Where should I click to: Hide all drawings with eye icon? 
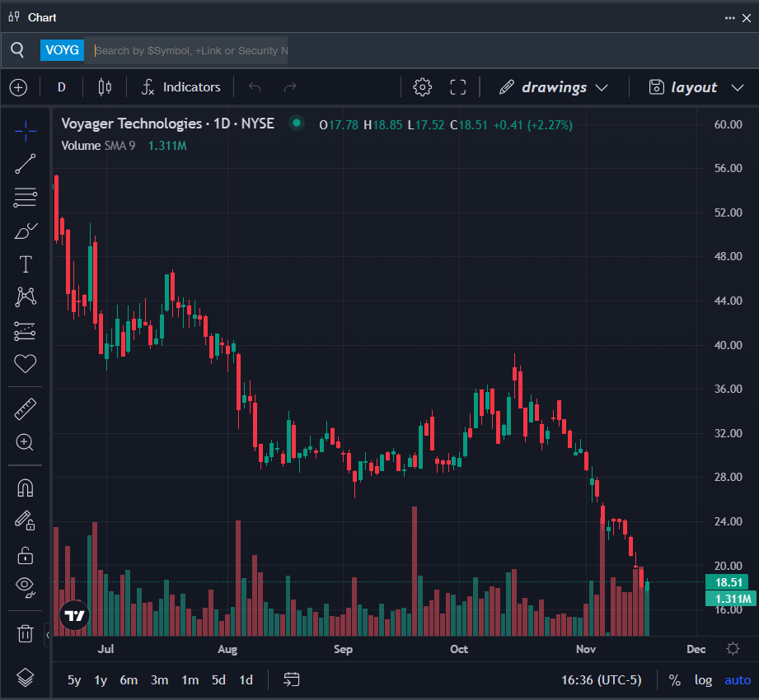(x=26, y=587)
